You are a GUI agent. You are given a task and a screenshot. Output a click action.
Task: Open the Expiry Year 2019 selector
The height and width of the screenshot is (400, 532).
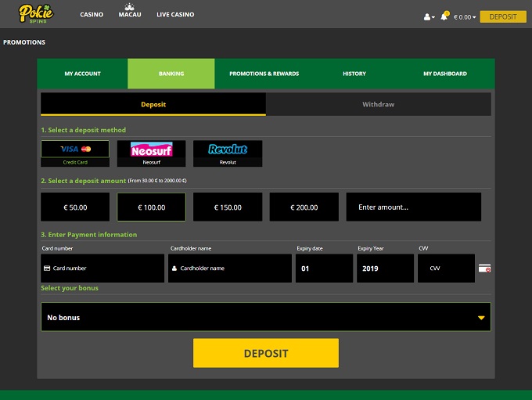386,268
